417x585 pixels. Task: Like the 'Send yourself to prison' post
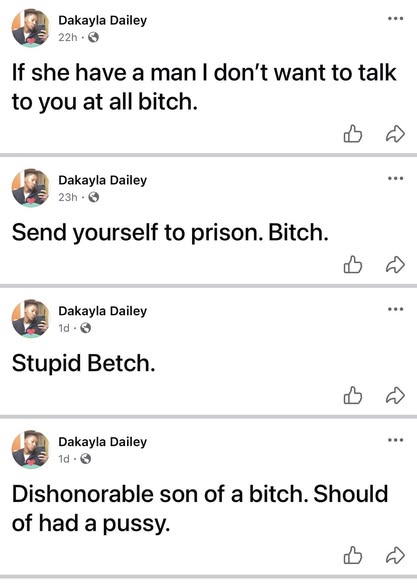click(353, 265)
